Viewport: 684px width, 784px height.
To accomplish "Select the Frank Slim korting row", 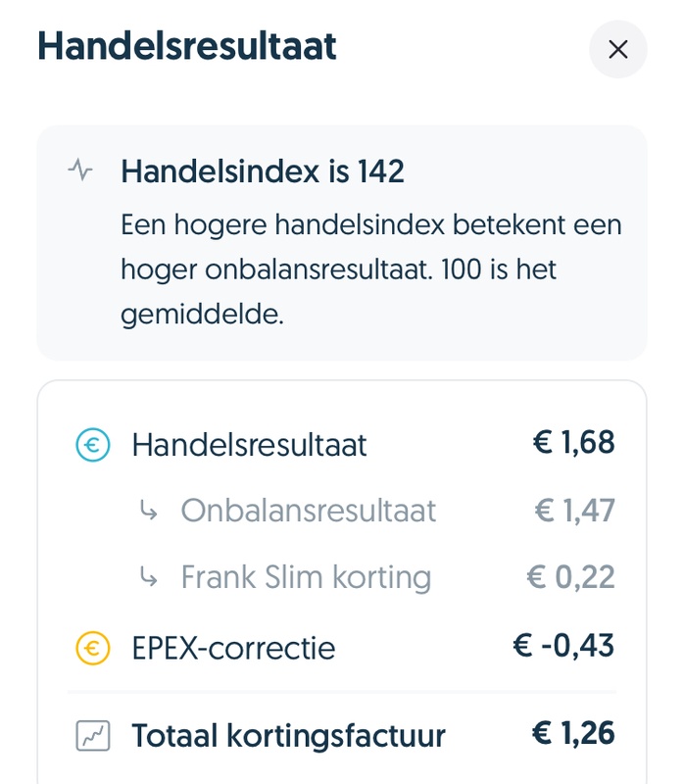I will click(x=306, y=577).
